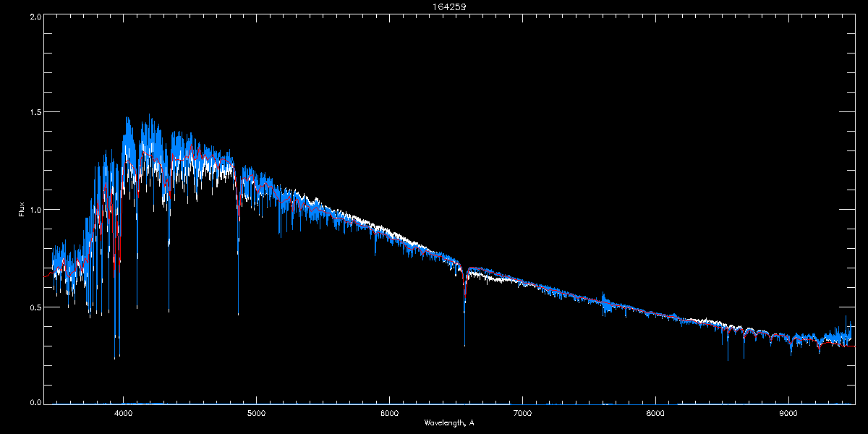Select the 'Flux' y-axis label
This screenshot has height=434, width=868.
tap(22, 209)
